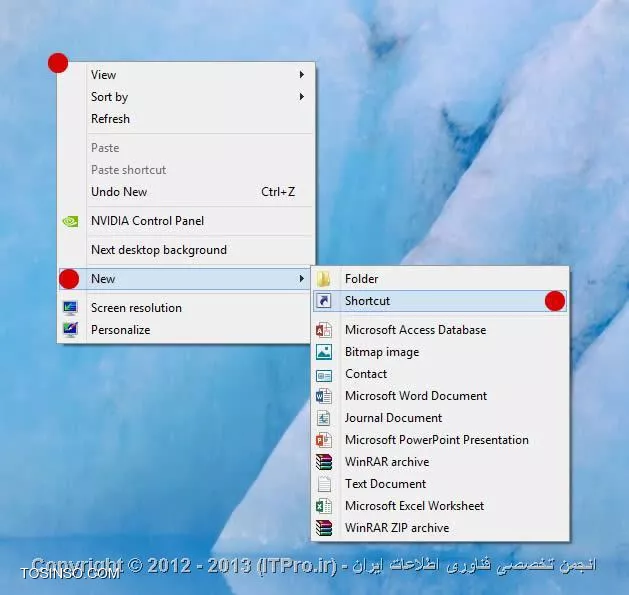Click the WinRAR archive books icon
This screenshot has height=595, width=629.
click(324, 462)
